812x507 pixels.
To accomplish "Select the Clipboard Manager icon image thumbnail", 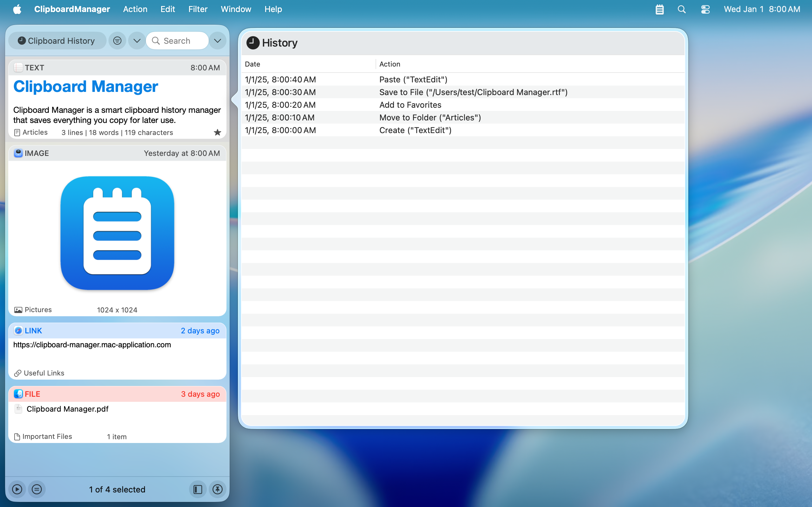I will point(117,233).
